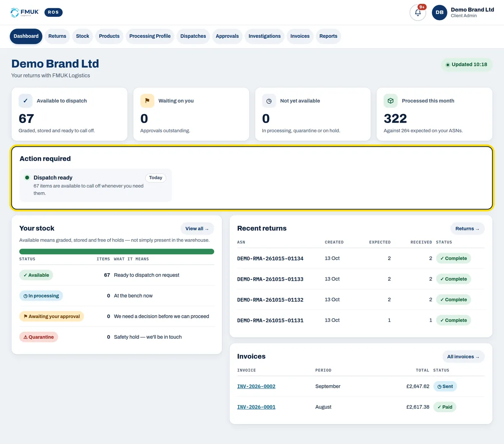Click 'At the bench now' text
This screenshot has width=504, height=444.
pyautogui.click(x=133, y=296)
